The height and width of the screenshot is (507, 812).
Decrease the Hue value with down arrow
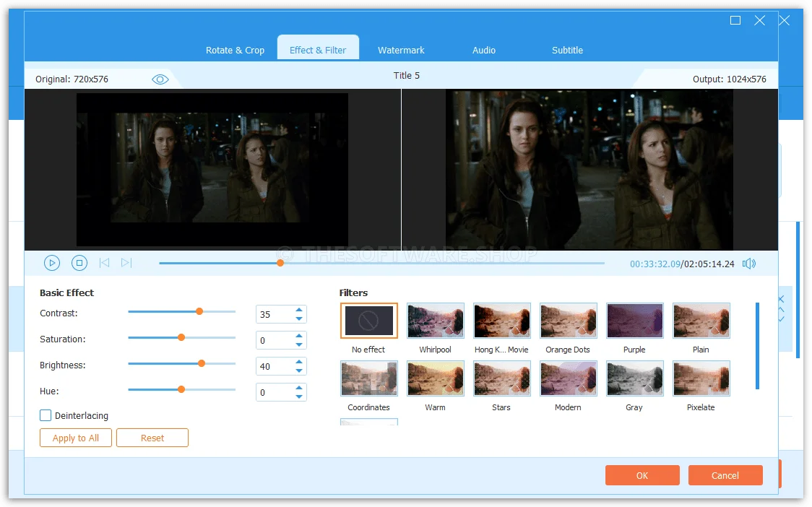pos(299,396)
